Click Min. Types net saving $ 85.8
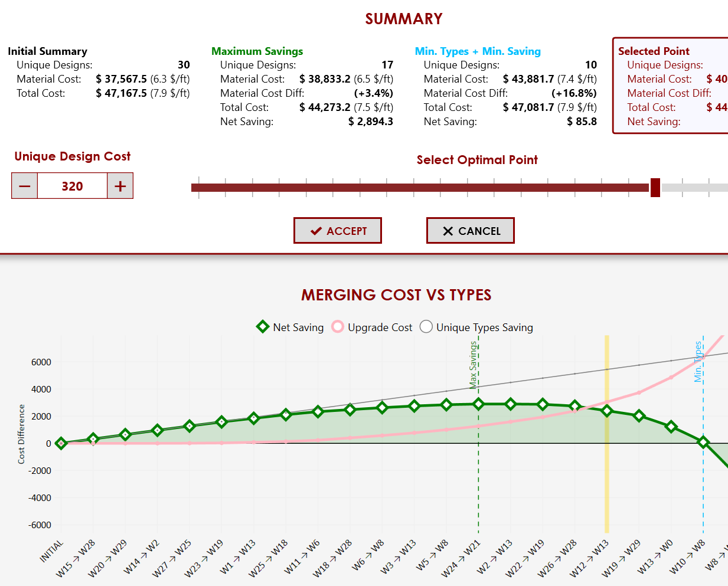Image resolution: width=728 pixels, height=586 pixels. [x=582, y=122]
